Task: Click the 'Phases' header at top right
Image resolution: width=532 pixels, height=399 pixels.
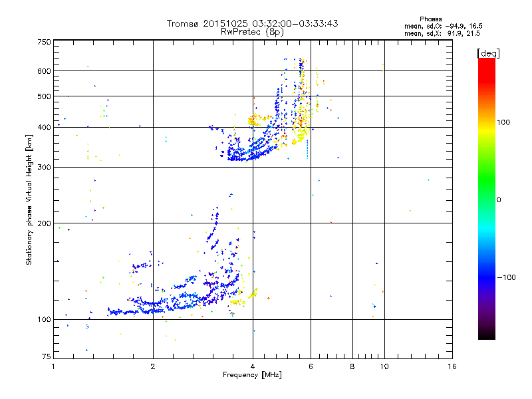Action: pos(430,19)
